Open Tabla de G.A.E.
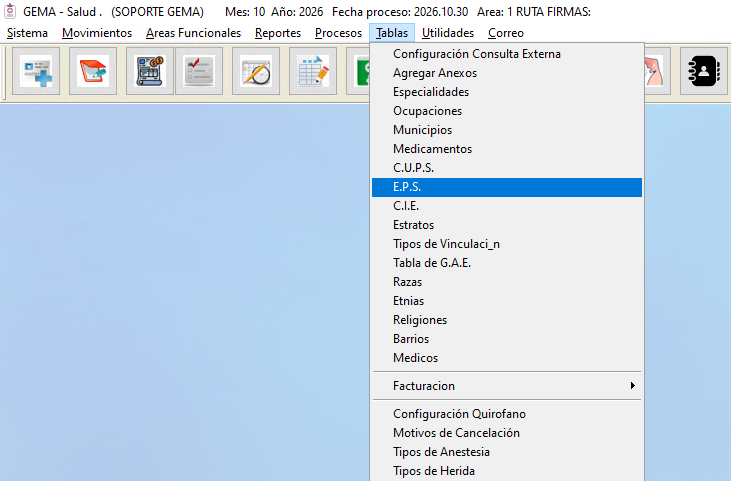Image resolution: width=731 pixels, height=481 pixels. pos(507,263)
